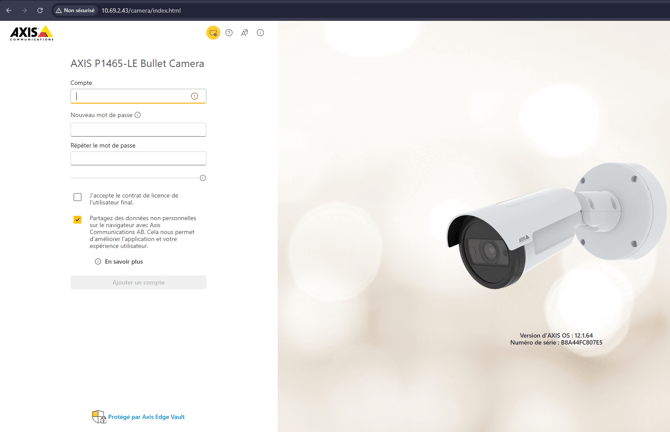Click the Répéter le mot de passe field
670x432 pixels.
pos(138,158)
